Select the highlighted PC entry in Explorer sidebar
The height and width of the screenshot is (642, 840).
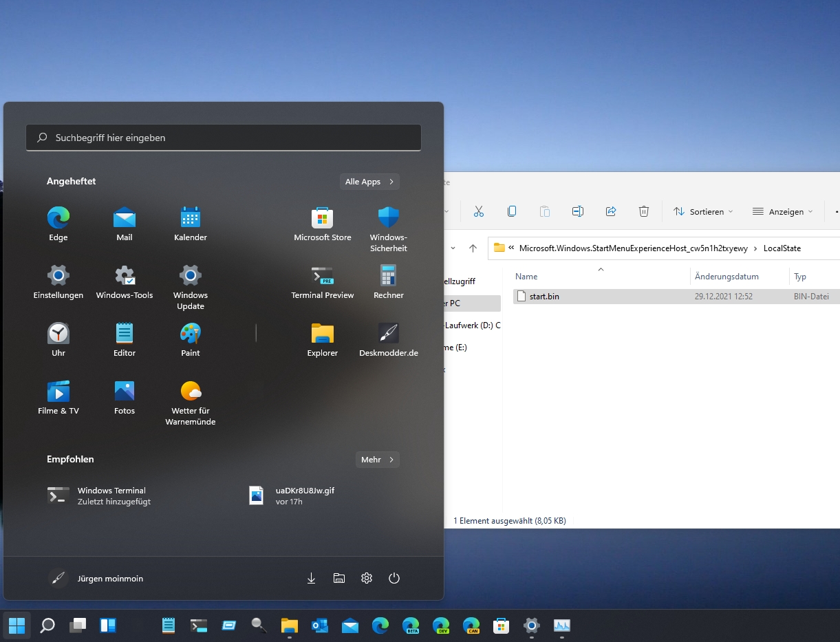point(473,303)
